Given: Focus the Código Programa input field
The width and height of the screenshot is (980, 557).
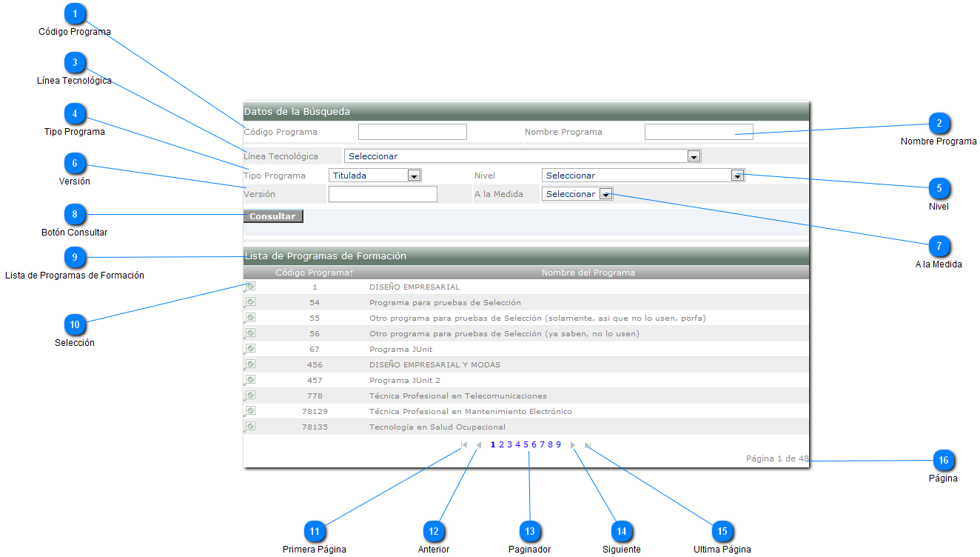Looking at the screenshot, I should (x=412, y=132).
